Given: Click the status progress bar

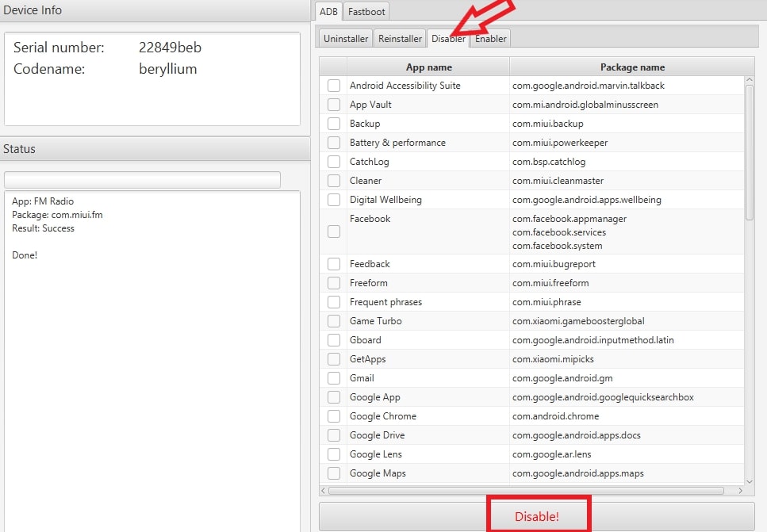Looking at the screenshot, I should [x=142, y=180].
